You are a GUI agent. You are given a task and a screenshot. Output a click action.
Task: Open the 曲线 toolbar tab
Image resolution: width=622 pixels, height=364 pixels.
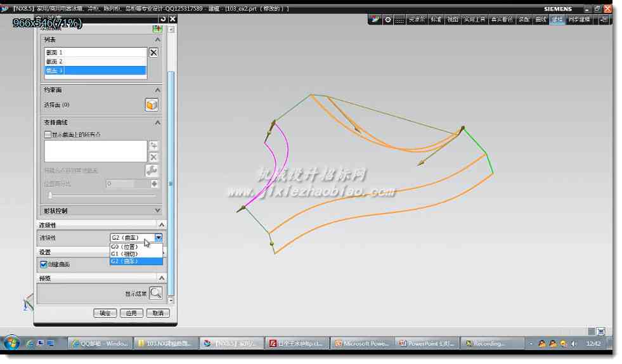pos(541,20)
